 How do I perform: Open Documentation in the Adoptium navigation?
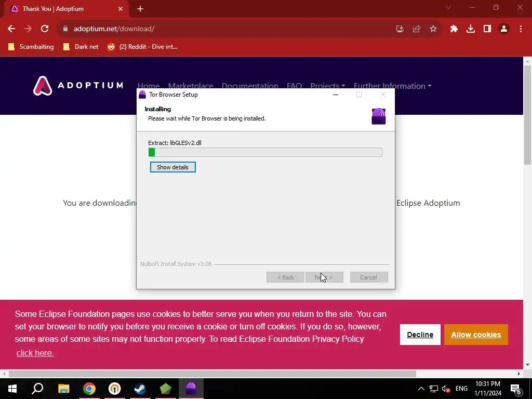(250, 86)
